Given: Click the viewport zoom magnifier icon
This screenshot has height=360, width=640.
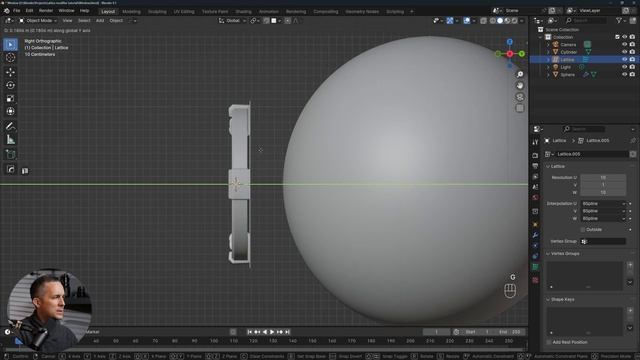Looking at the screenshot, I should 520,74.
